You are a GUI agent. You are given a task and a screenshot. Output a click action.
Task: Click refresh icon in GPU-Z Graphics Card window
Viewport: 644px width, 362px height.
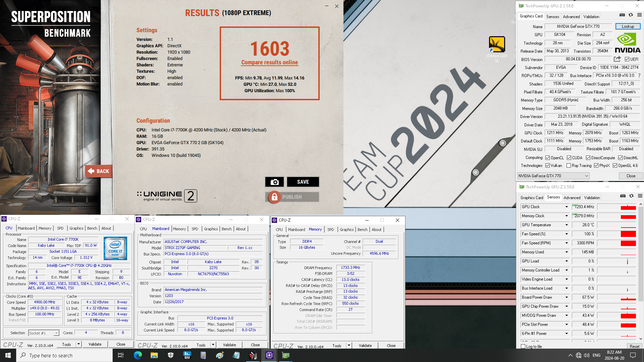[631, 15]
